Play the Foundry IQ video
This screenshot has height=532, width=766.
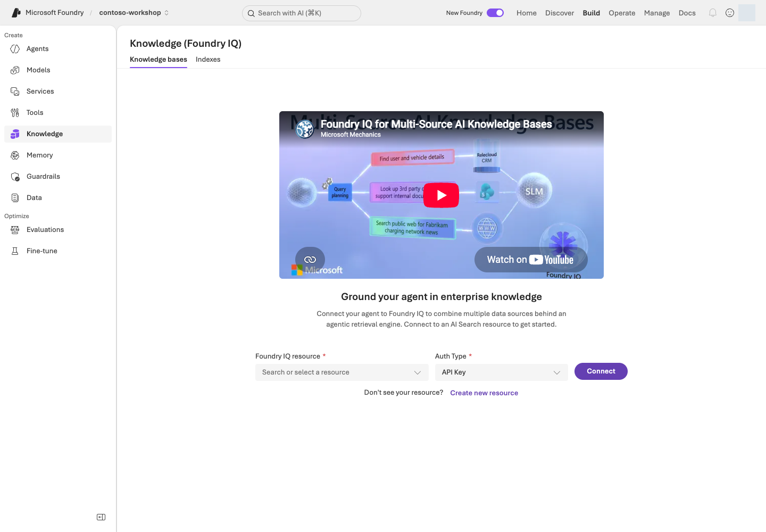pyautogui.click(x=441, y=195)
